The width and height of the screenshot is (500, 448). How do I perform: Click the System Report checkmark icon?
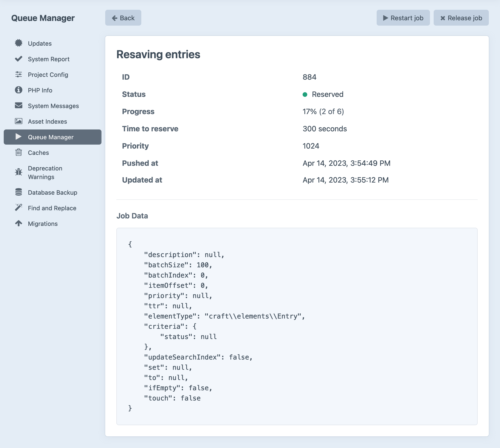pyautogui.click(x=18, y=59)
